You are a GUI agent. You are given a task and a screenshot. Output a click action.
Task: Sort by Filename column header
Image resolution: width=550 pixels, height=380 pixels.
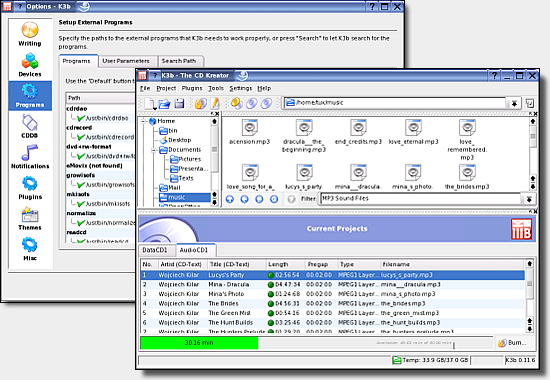[x=451, y=264]
